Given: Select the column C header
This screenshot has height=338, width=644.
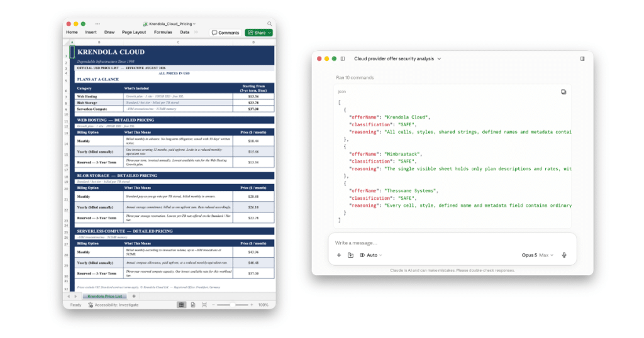Looking at the screenshot, I should (x=178, y=42).
